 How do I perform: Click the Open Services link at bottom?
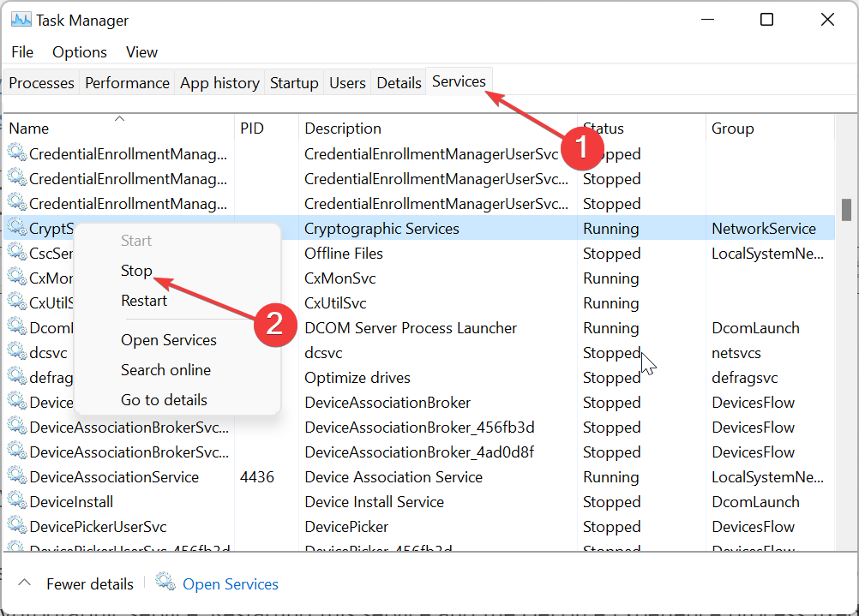(x=230, y=584)
